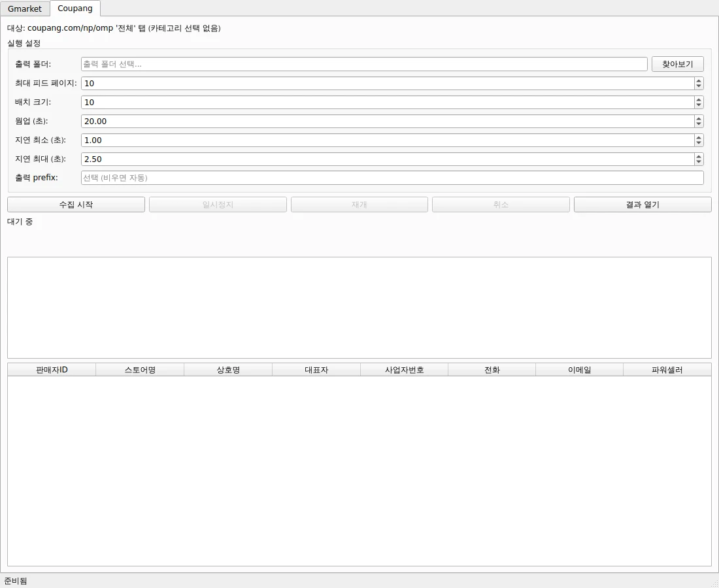Click the 파워셀러 column header

[x=667, y=370]
